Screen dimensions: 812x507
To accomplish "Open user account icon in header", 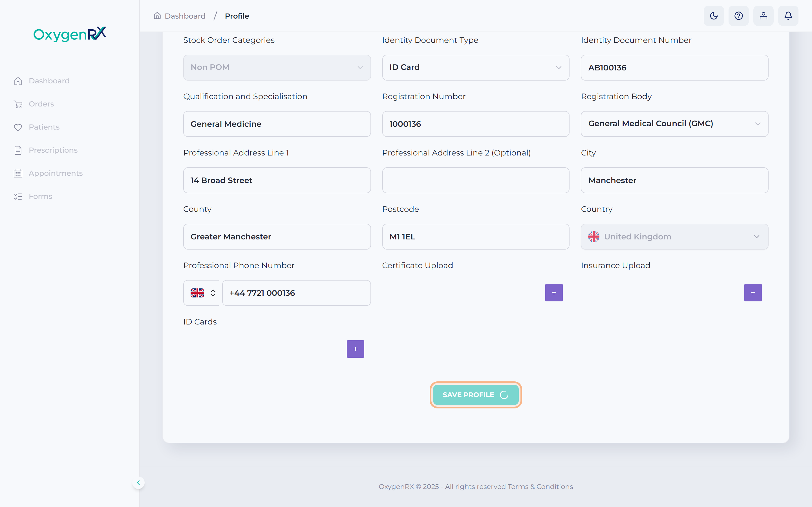I will click(763, 16).
